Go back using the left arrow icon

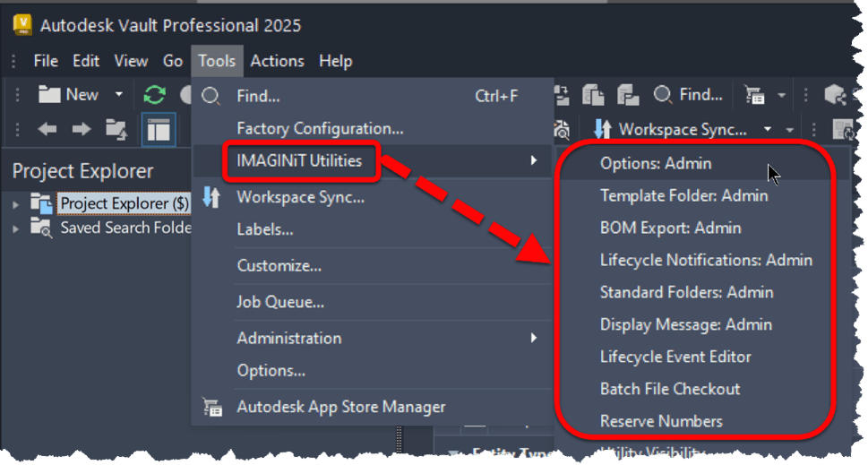pos(47,130)
